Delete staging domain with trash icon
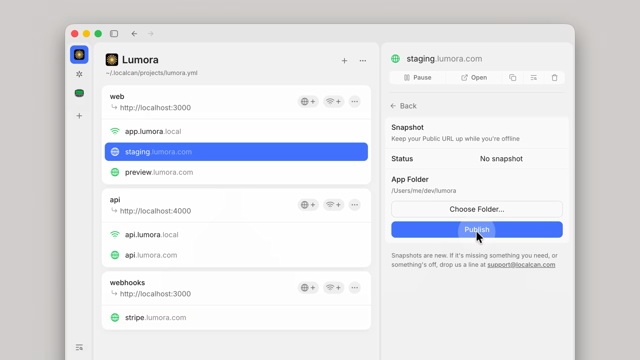The height and width of the screenshot is (360, 640). click(x=554, y=78)
